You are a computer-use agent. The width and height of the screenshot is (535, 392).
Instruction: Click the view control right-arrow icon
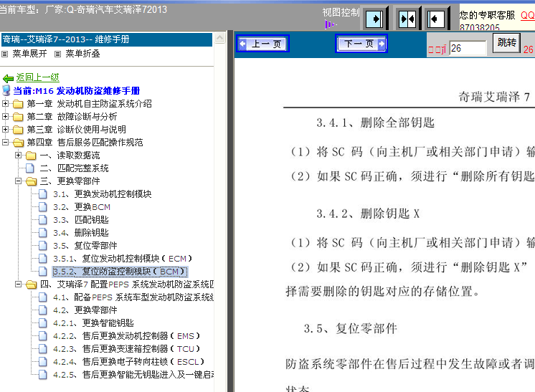(x=375, y=19)
